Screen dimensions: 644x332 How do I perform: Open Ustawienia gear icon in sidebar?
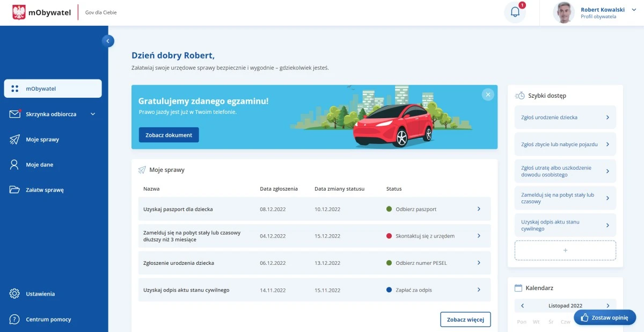coord(15,294)
